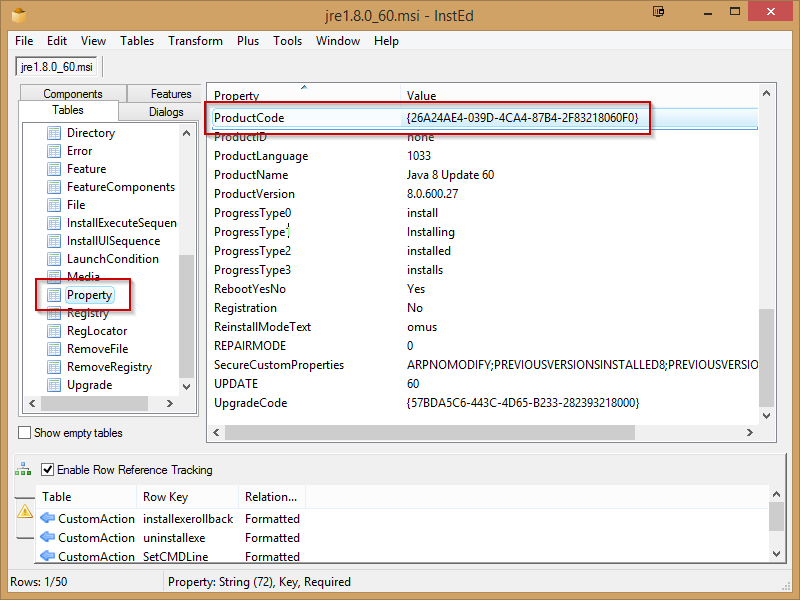The width and height of the screenshot is (800, 600).
Task: Disable Enable Row Reference Tracking
Action: tap(47, 470)
